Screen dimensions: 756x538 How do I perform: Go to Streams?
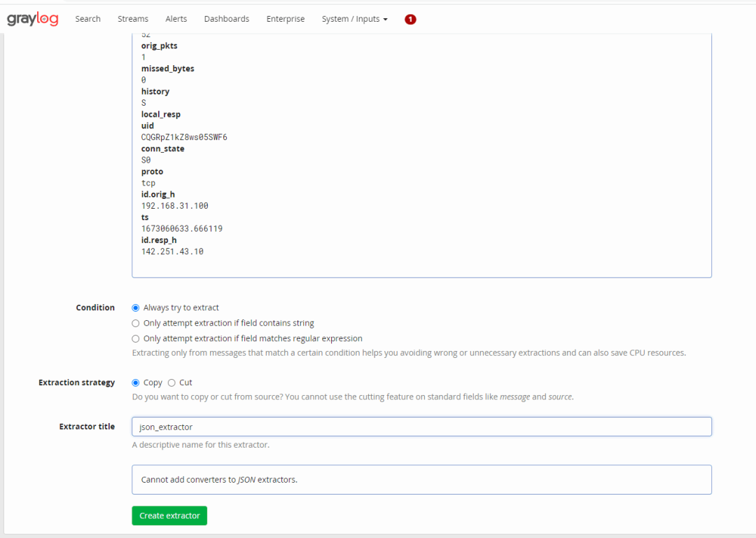[133, 19]
